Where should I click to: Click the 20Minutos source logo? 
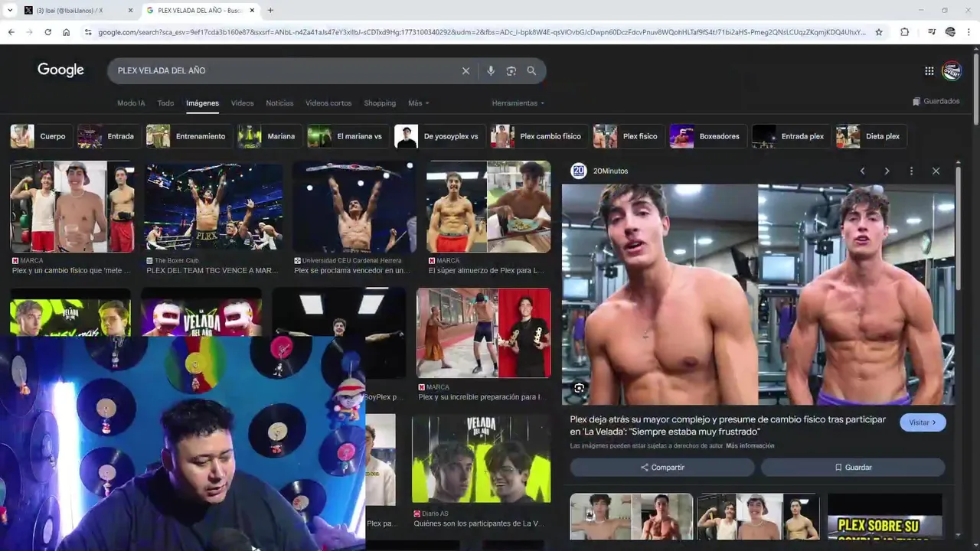[x=578, y=171]
